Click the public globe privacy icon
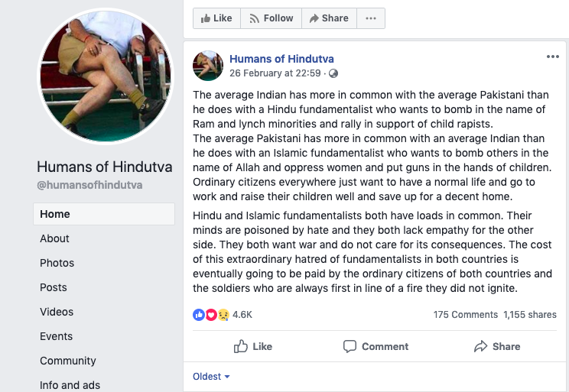This screenshot has height=392, width=569. [x=333, y=73]
